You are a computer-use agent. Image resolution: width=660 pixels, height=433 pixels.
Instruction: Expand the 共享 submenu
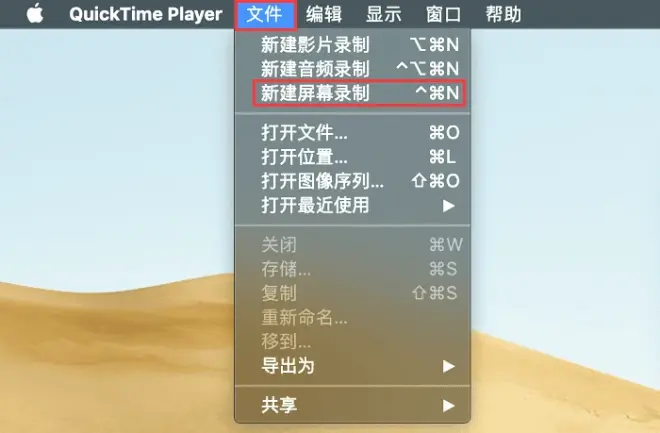tap(352, 406)
